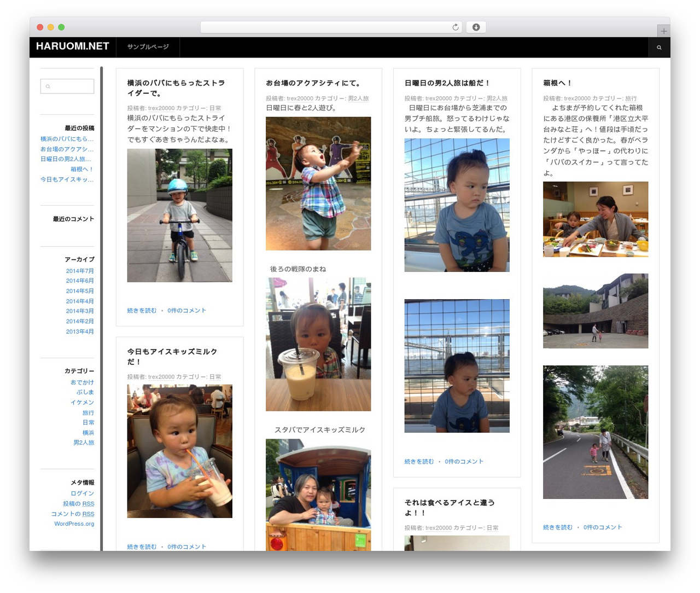Open recent post 今日もアイスキッ… in sidebar
The width and height of the screenshot is (700, 593).
67,179
